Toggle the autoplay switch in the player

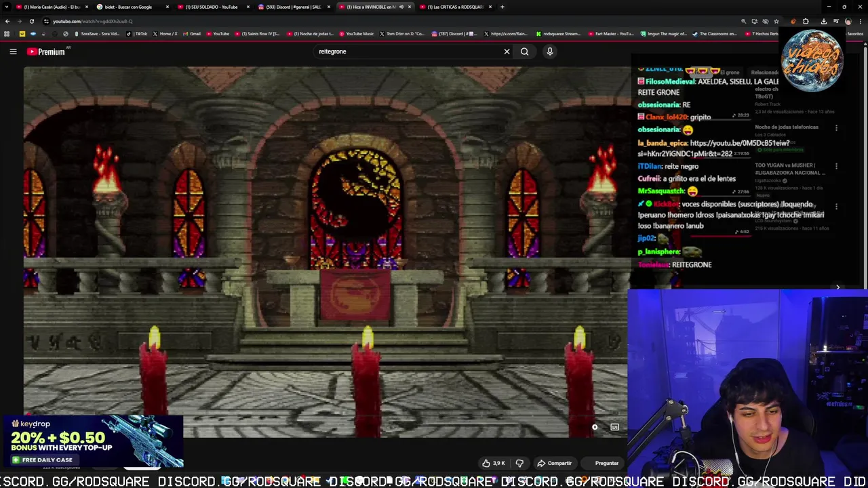tap(595, 428)
